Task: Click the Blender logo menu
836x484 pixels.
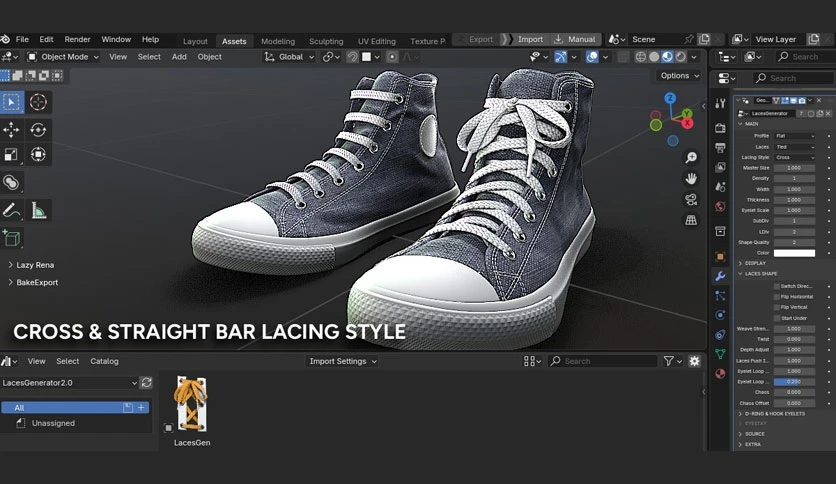Action: (5, 39)
